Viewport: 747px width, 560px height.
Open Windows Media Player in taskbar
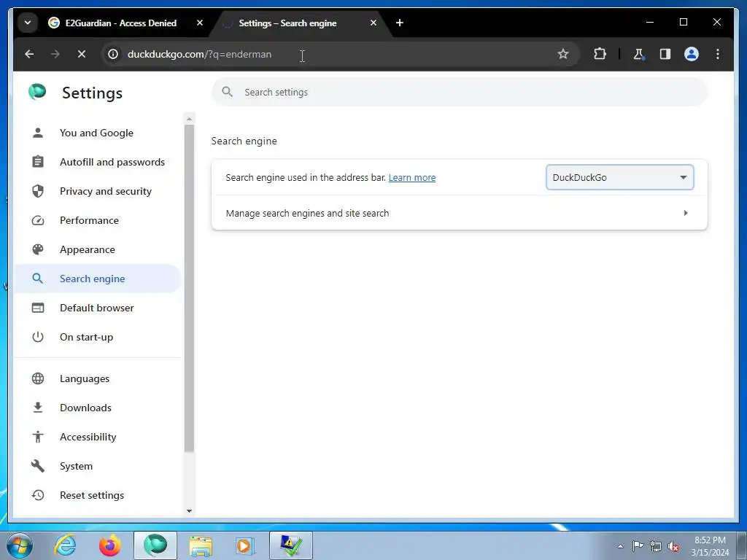click(245, 545)
